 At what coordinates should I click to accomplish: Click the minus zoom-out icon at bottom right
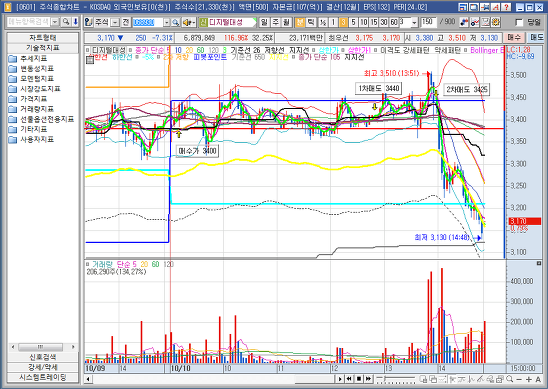coord(519,379)
